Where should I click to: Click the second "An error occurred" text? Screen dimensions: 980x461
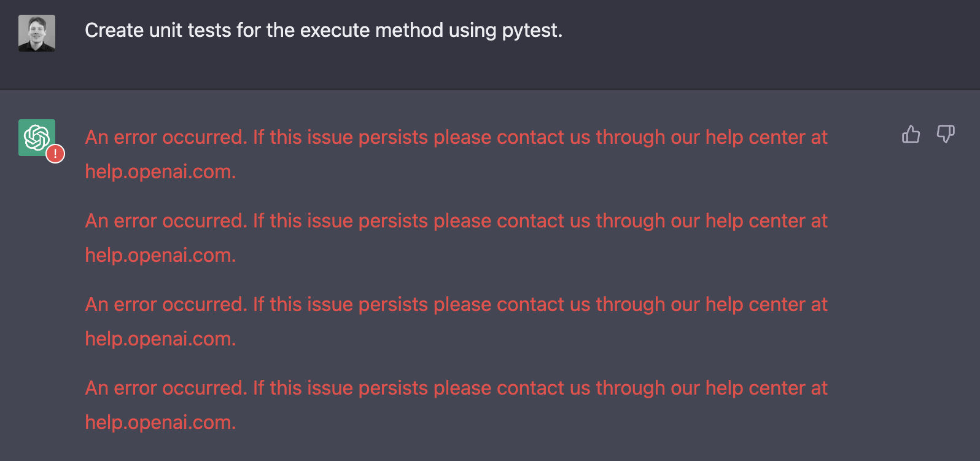(x=165, y=221)
